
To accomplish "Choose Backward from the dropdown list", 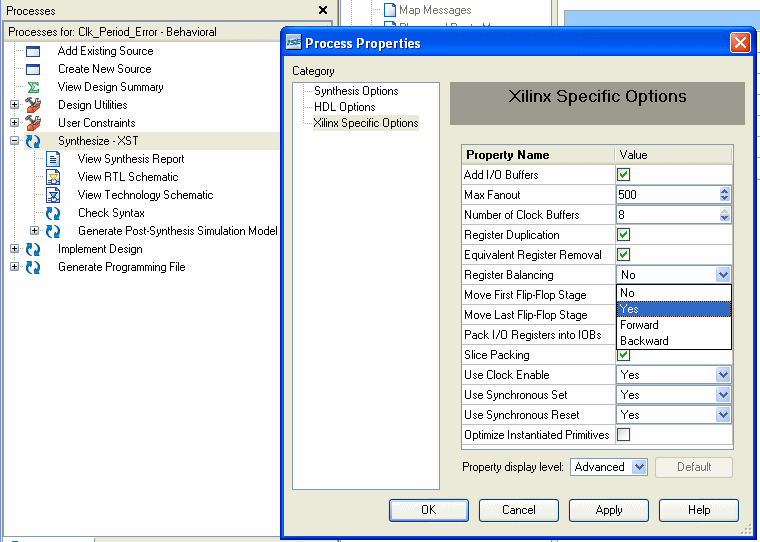I will click(x=644, y=341).
